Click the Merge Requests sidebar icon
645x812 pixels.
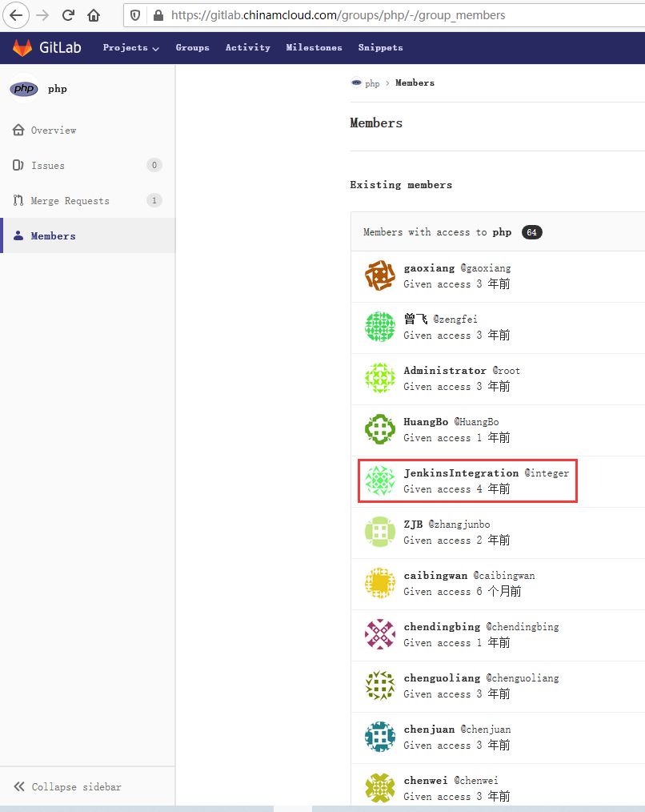click(18, 200)
